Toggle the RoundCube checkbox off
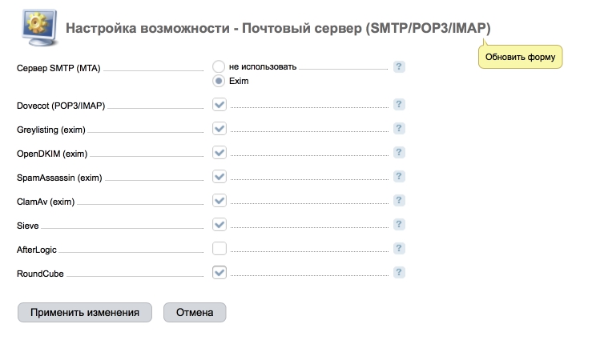596x364 pixels. point(219,273)
